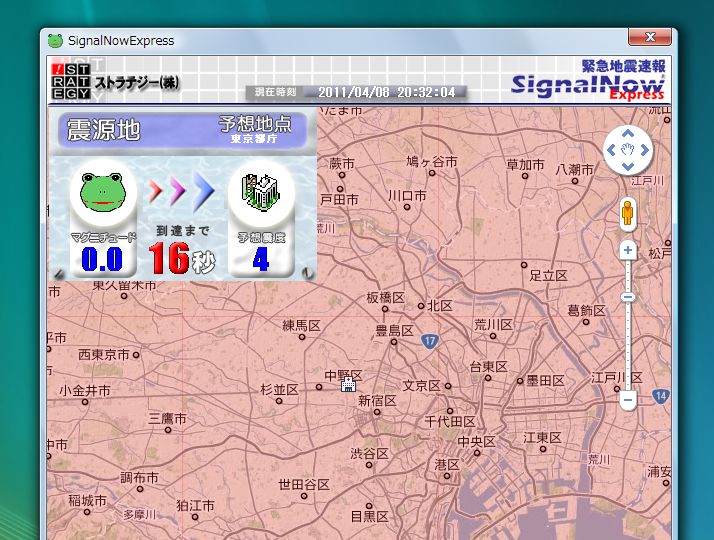The height and width of the screenshot is (540, 714).
Task: Pan the map right with the arrow
Action: [644, 150]
